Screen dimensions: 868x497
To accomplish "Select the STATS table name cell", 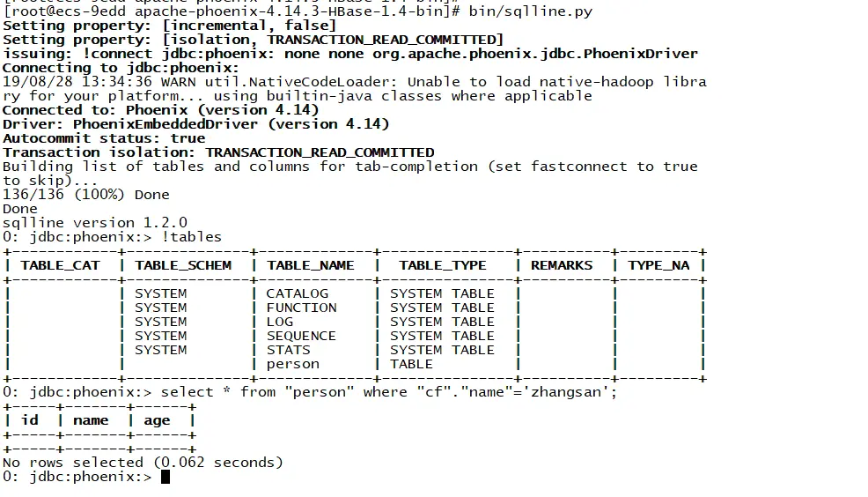I will [289, 350].
